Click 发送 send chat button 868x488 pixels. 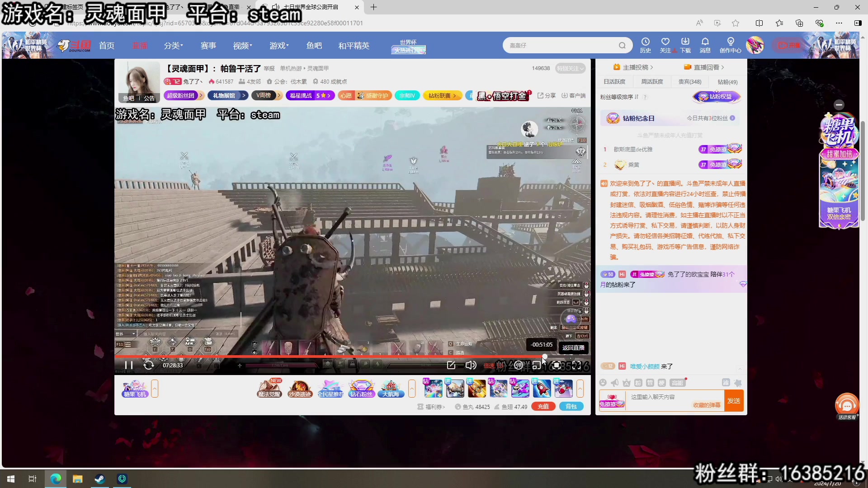[734, 401]
